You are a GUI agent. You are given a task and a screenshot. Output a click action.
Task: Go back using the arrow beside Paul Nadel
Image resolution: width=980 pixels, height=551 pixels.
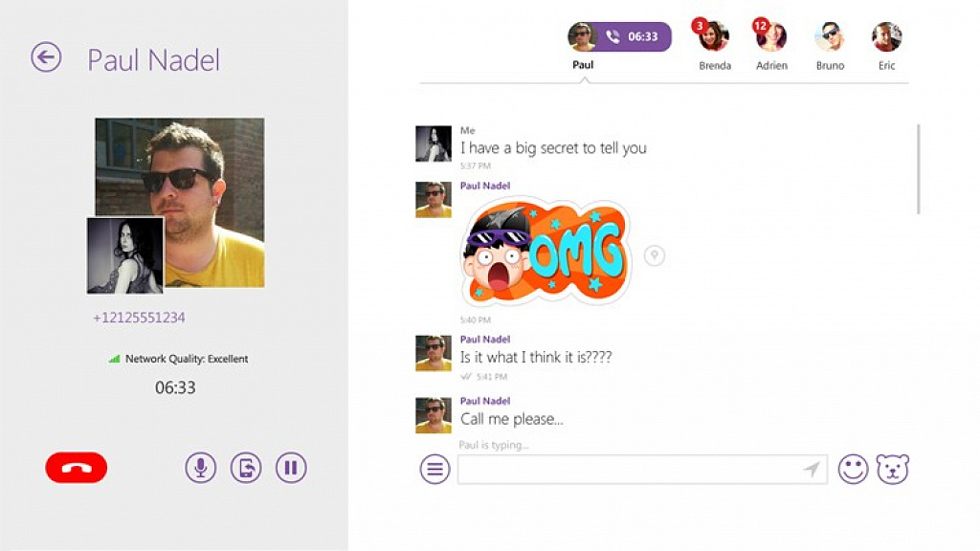click(46, 57)
